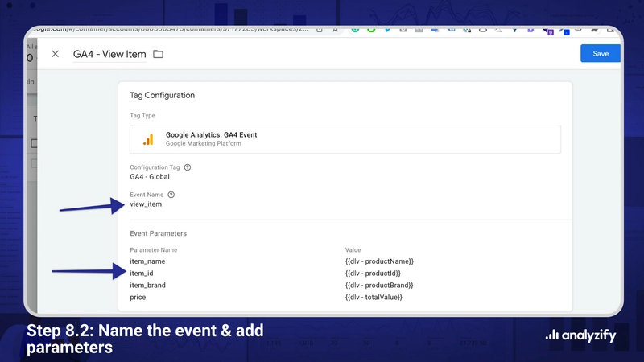Click the browser address bar URL
The width and height of the screenshot is (644, 362).
point(161,30)
